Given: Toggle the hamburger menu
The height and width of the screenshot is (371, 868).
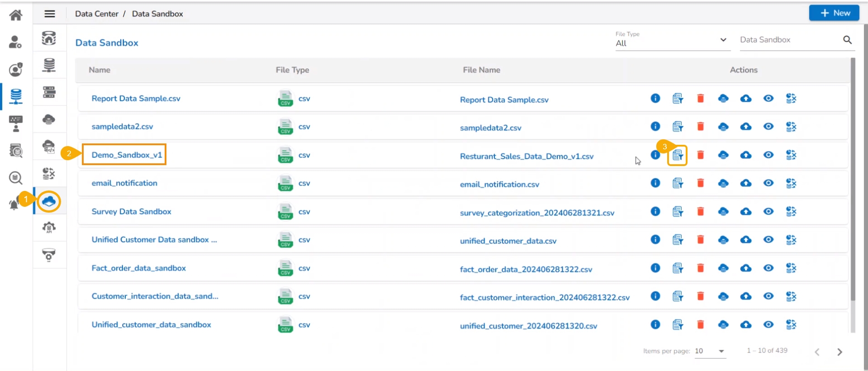Looking at the screenshot, I should click(x=50, y=14).
